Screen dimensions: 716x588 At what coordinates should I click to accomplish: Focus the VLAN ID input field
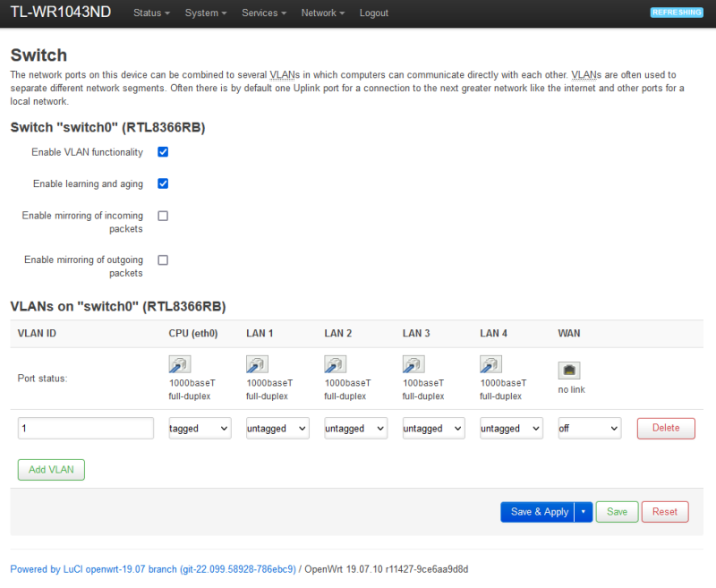click(86, 428)
